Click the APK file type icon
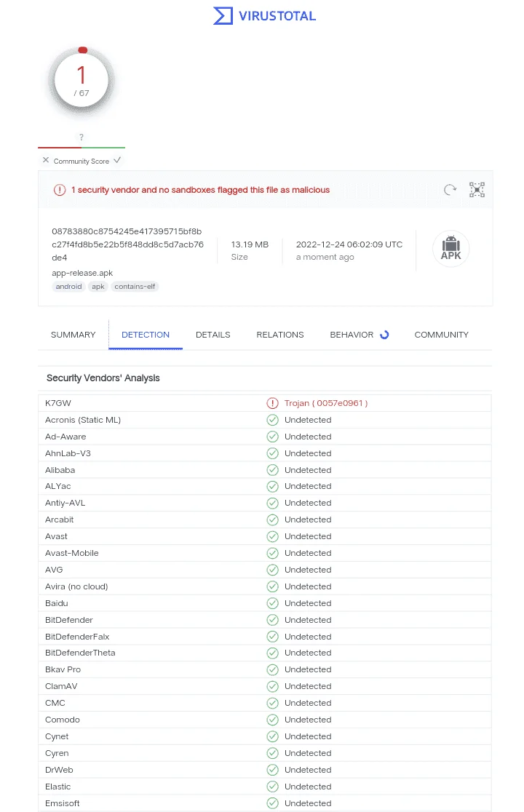524x812 pixels. (x=451, y=249)
